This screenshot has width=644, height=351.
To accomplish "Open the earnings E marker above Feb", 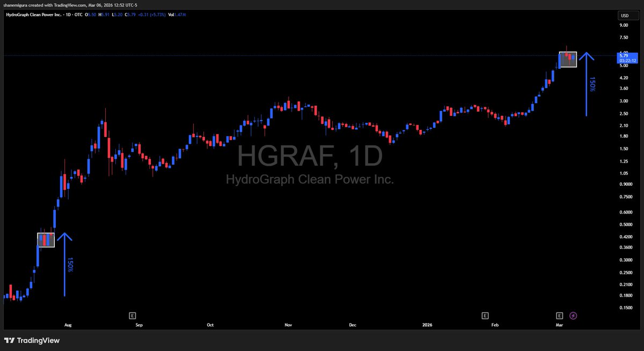I will click(485, 316).
